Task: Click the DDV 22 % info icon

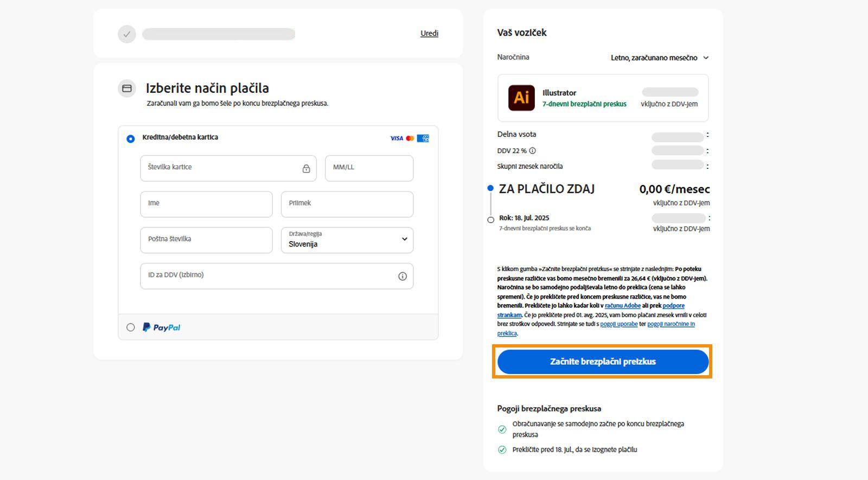Action: click(x=533, y=150)
